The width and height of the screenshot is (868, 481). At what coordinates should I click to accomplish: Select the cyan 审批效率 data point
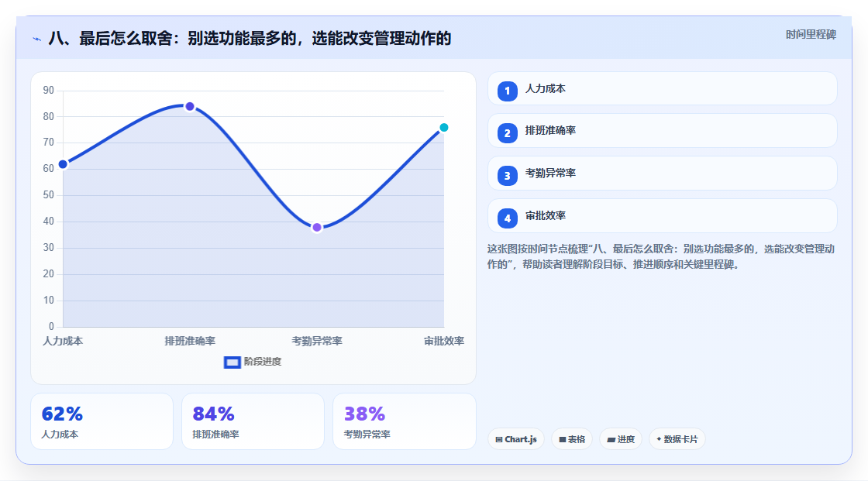pyautogui.click(x=443, y=128)
